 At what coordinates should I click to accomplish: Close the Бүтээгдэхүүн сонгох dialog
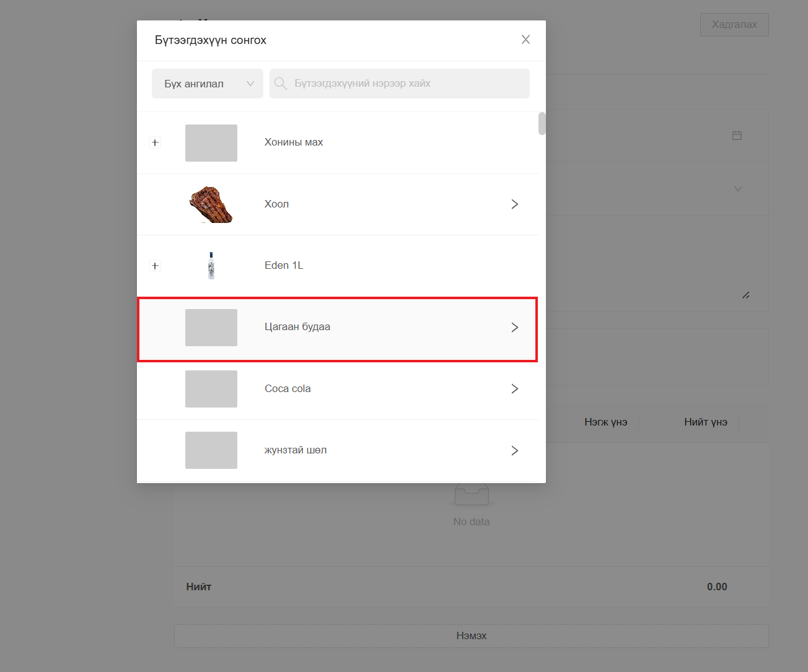[x=525, y=40]
